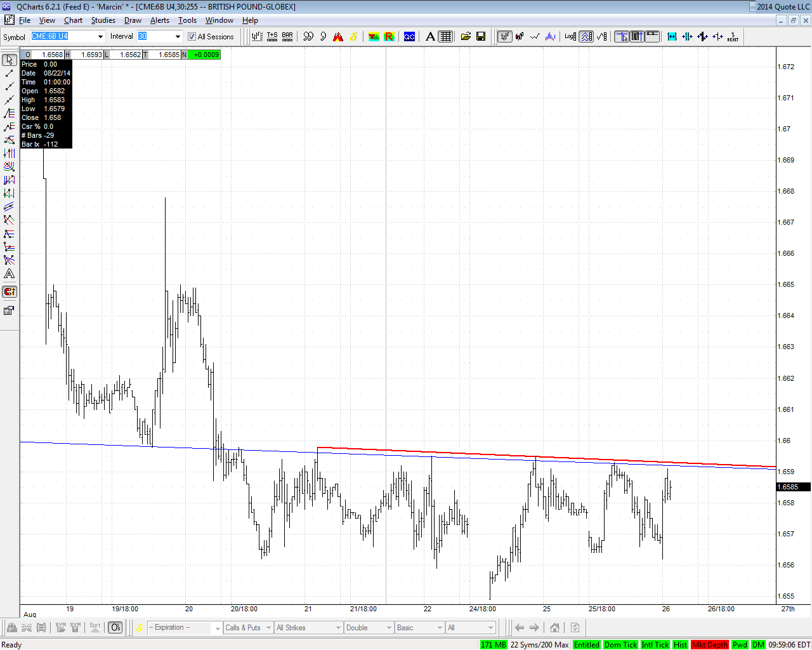Click the Entitled status button
Viewport: 812px width, 650px height.
[586, 644]
